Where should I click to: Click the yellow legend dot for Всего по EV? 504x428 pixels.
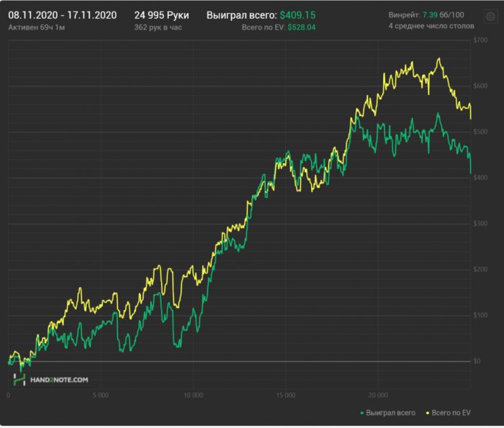point(428,413)
